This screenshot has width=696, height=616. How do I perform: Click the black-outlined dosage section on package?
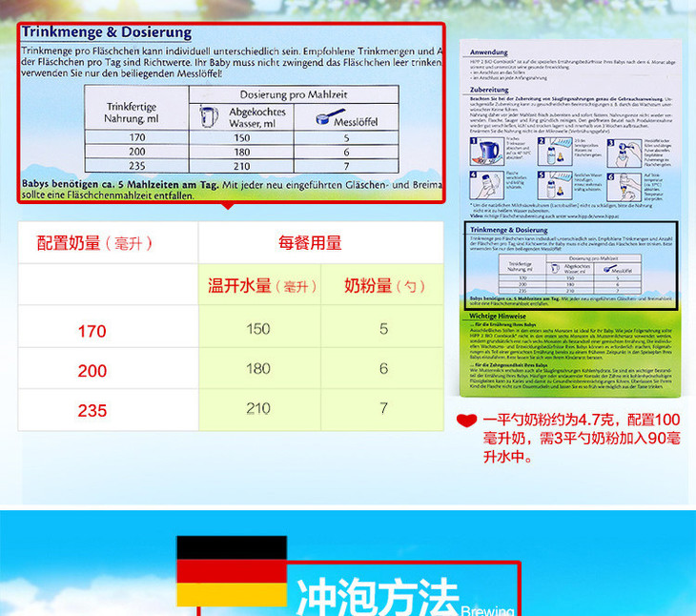pyautogui.click(x=570, y=266)
